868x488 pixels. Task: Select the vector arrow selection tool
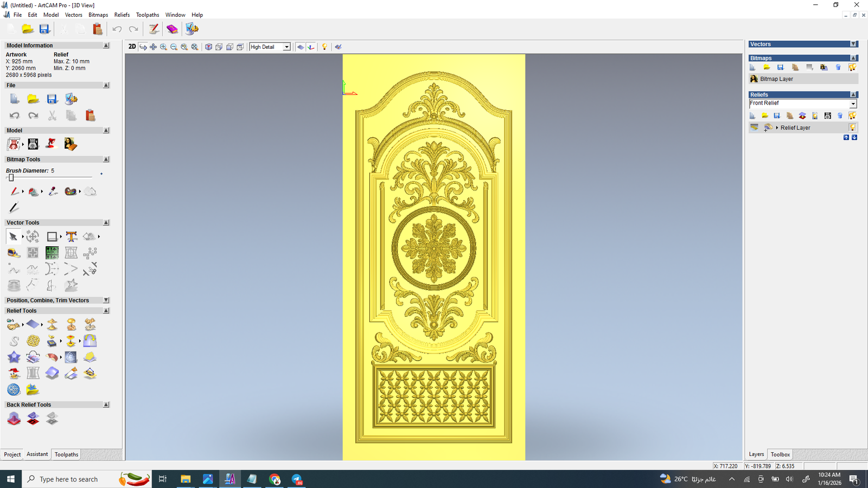(13, 236)
